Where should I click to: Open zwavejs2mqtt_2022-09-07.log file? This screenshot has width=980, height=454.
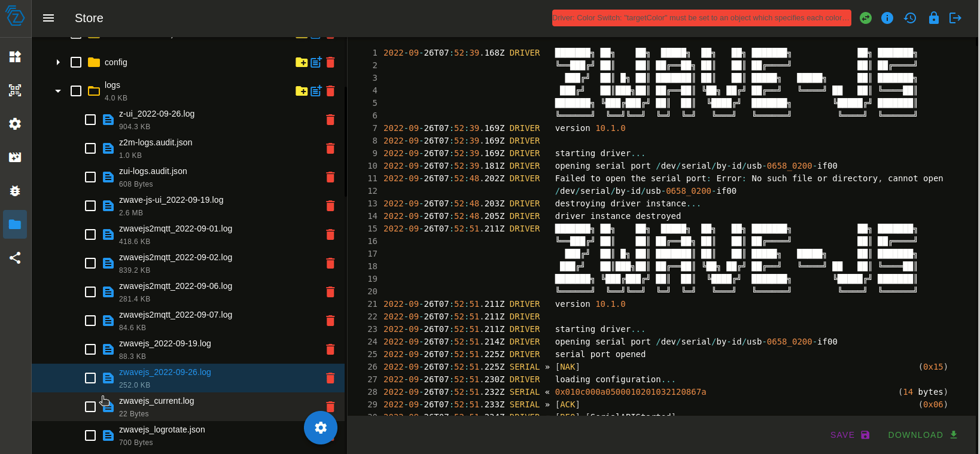(x=175, y=315)
